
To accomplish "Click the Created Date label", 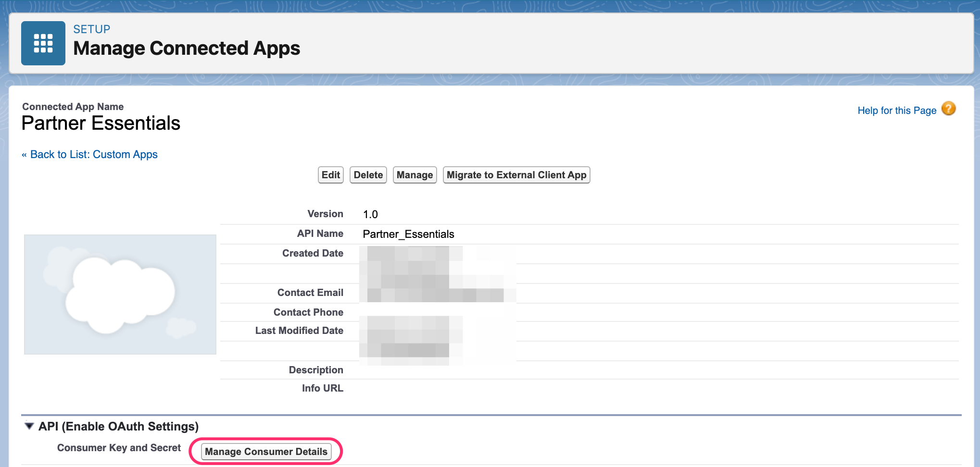I will pyautogui.click(x=313, y=253).
